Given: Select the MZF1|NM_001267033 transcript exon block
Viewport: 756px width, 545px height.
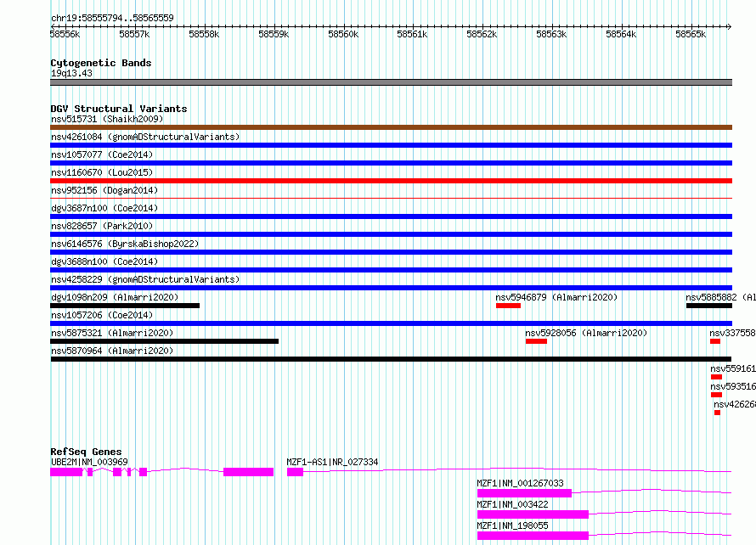Looking at the screenshot, I should [x=525, y=493].
